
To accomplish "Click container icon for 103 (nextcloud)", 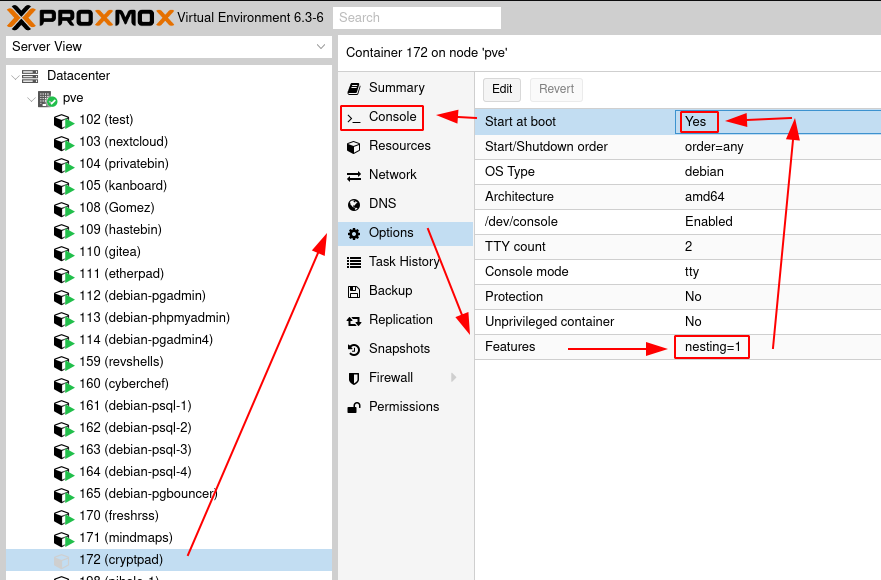I will point(63,143).
